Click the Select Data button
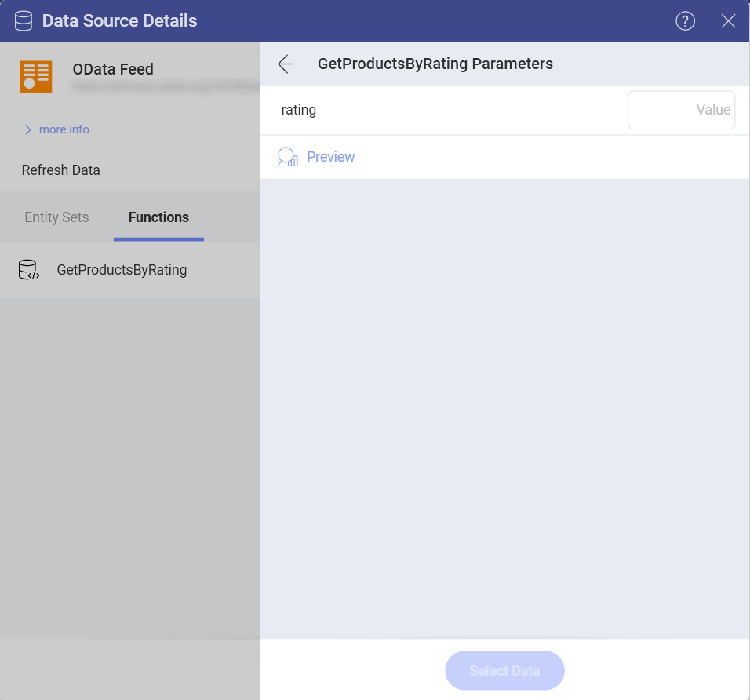The width and height of the screenshot is (750, 700). (504, 670)
